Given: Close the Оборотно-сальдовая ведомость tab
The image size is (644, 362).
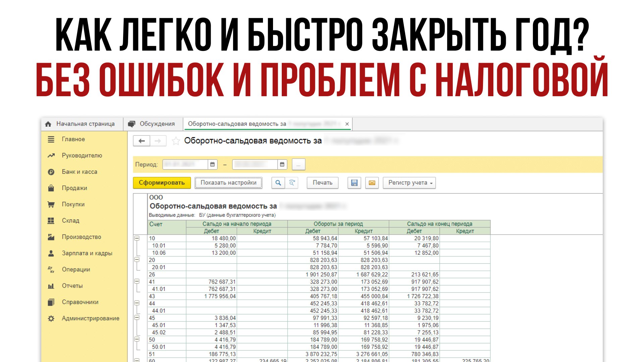Looking at the screenshot, I should [347, 124].
